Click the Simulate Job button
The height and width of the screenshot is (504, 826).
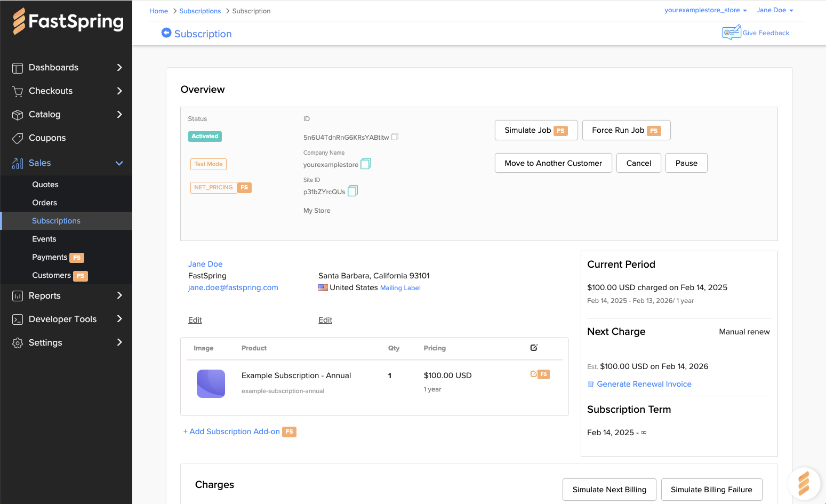point(536,130)
